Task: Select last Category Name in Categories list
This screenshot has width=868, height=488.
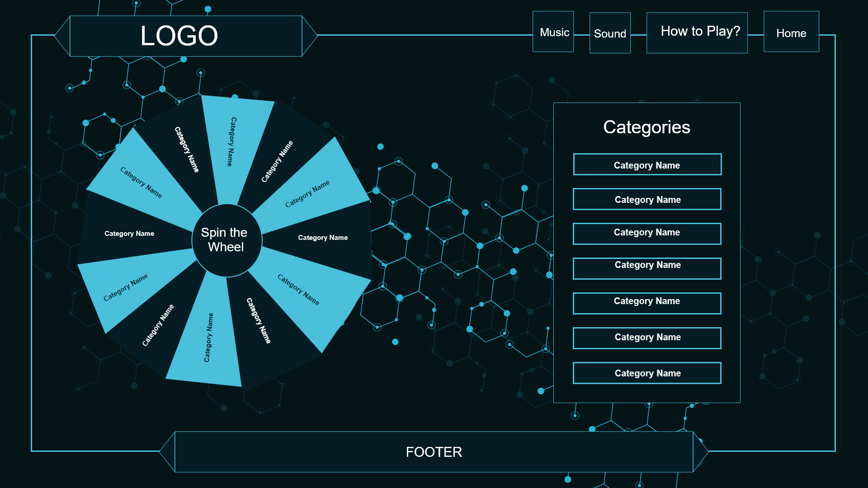Action: pos(647,373)
